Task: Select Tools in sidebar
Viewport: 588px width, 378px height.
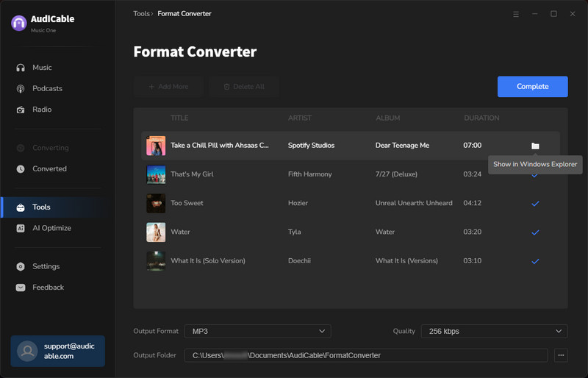Action: pos(41,207)
